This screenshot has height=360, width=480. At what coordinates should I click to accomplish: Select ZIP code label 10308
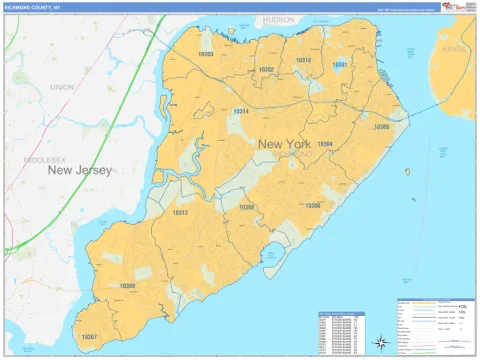246,207
